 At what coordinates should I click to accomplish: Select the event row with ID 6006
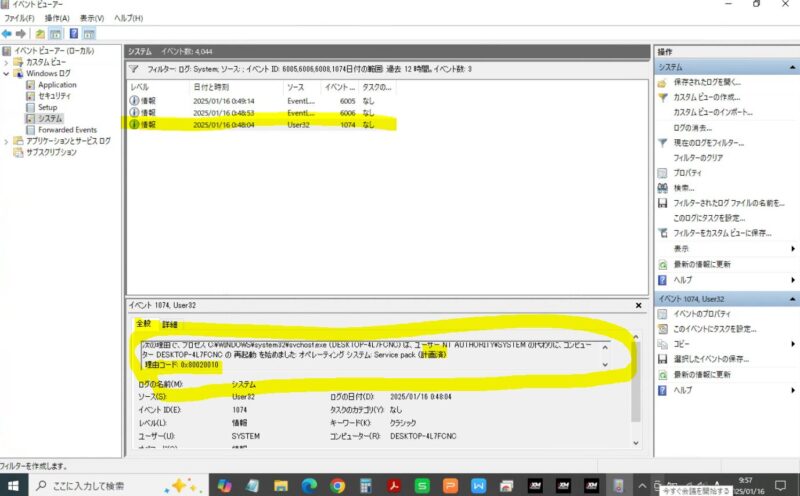pyautogui.click(x=261, y=112)
